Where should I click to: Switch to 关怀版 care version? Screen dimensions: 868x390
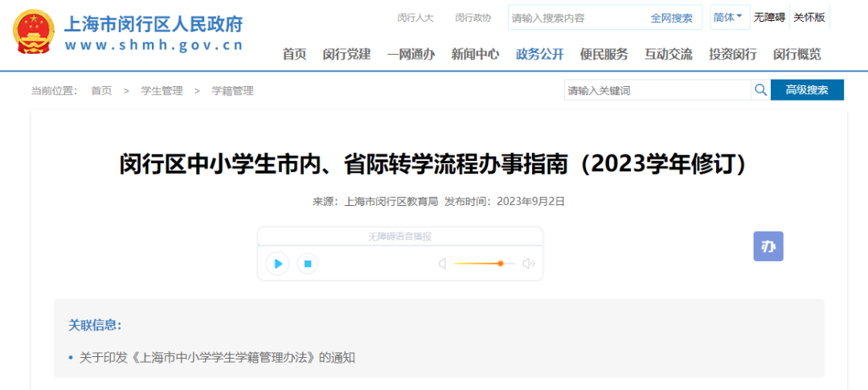(809, 17)
